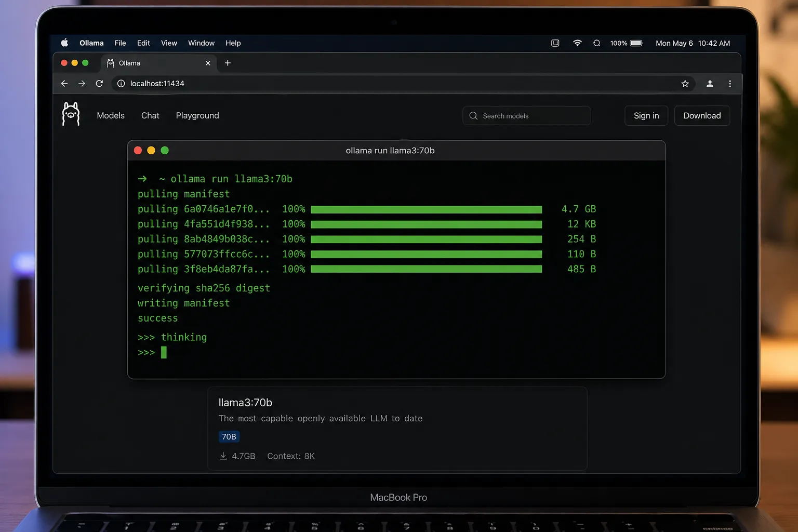Image resolution: width=798 pixels, height=532 pixels.
Task: Check the Wi-Fi status icon in menu bar
Action: [577, 43]
